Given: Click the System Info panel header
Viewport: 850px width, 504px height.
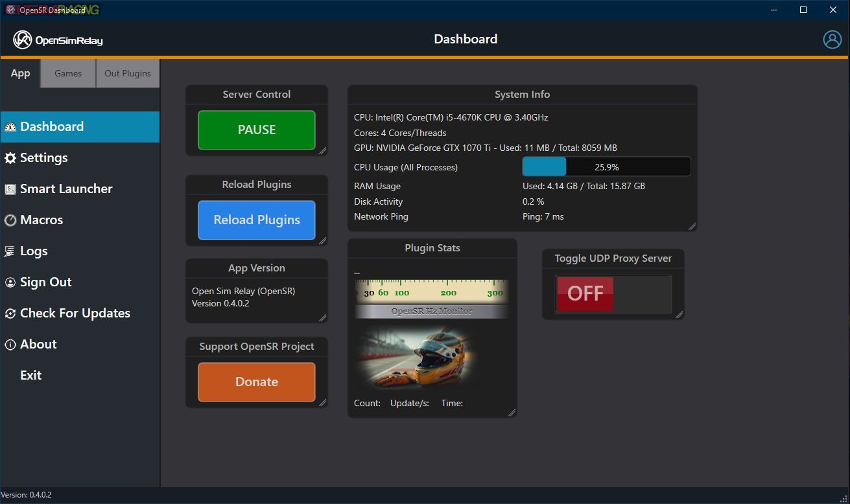Looking at the screenshot, I should (523, 95).
